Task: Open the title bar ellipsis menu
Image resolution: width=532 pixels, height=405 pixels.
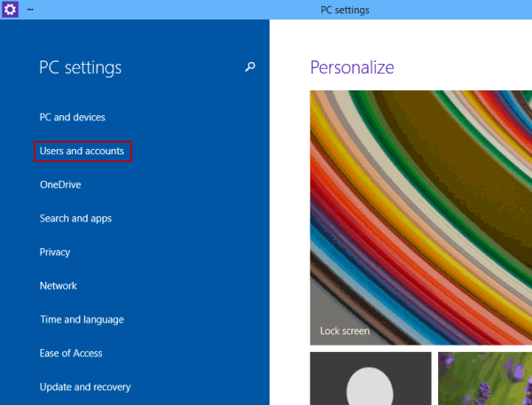Action: [31, 10]
